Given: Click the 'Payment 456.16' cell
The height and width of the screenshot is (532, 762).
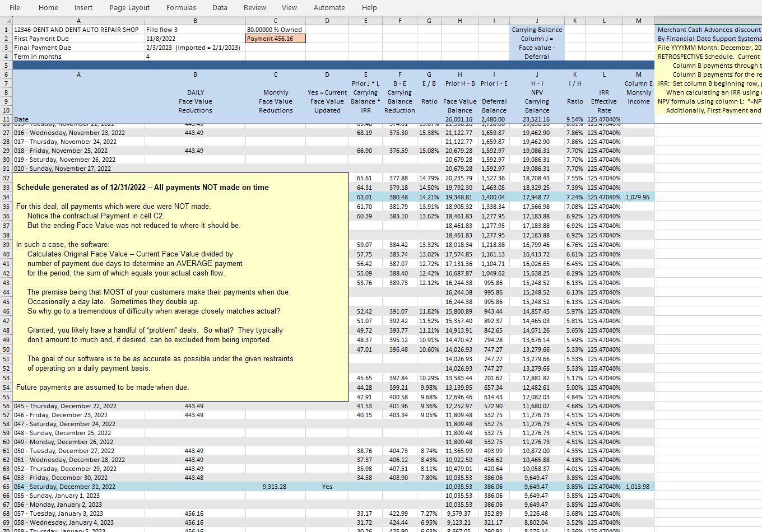Looking at the screenshot, I should coord(276,39).
